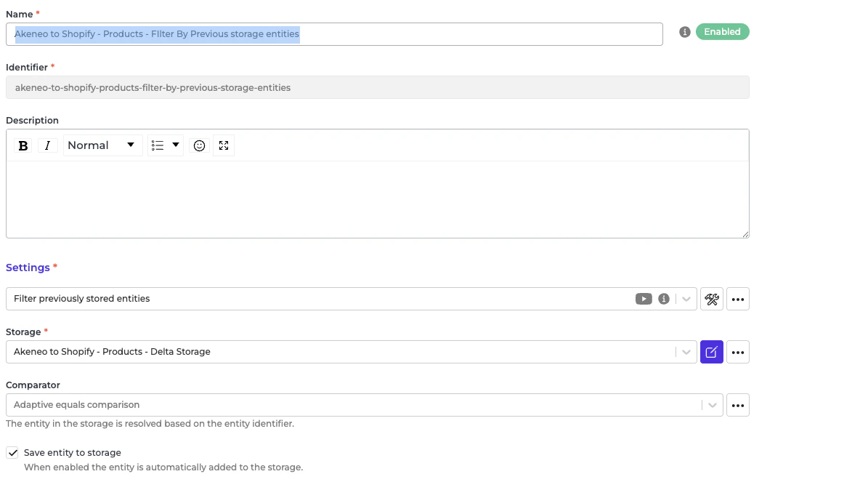Image resolution: width=868 pixels, height=482 pixels.
Task: Click the info icon in Settings field
Action: (x=664, y=300)
